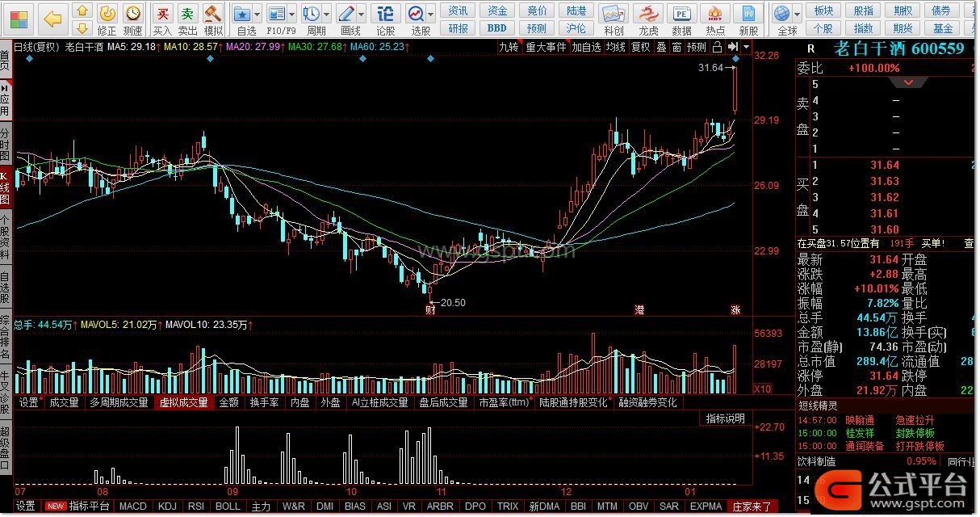Open the 龙虎 dragon-tiger list
Viewport: 980px width, 517px height.
648,19
